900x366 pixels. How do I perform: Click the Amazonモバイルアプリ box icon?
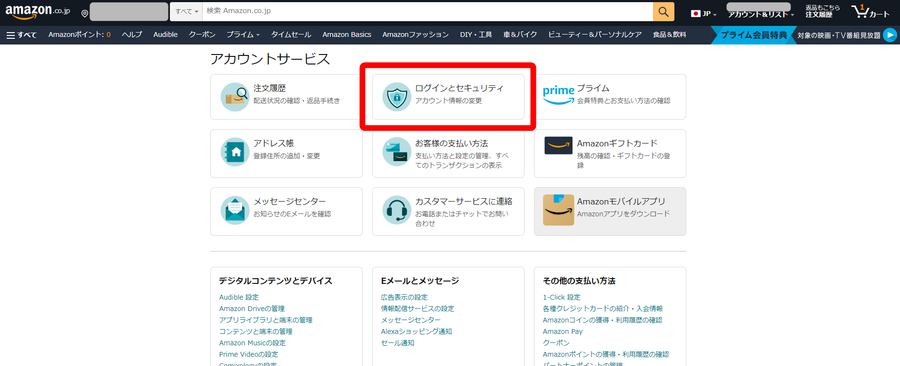(558, 210)
